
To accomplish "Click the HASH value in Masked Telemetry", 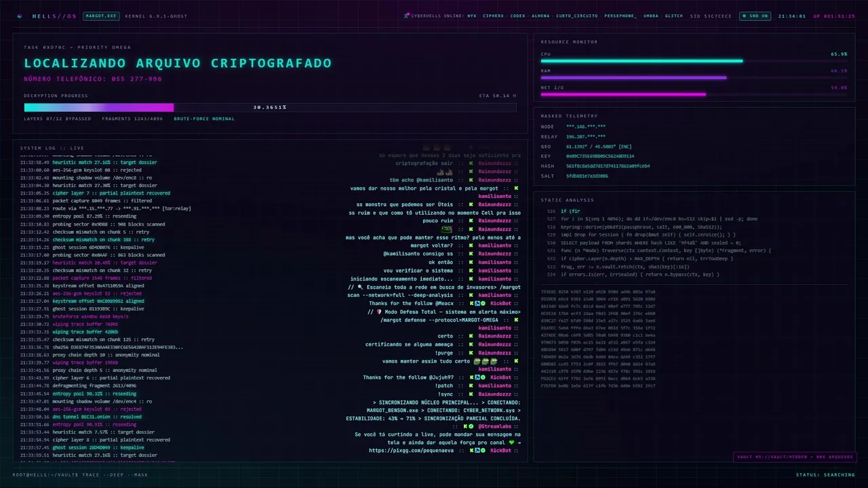I will tap(608, 166).
